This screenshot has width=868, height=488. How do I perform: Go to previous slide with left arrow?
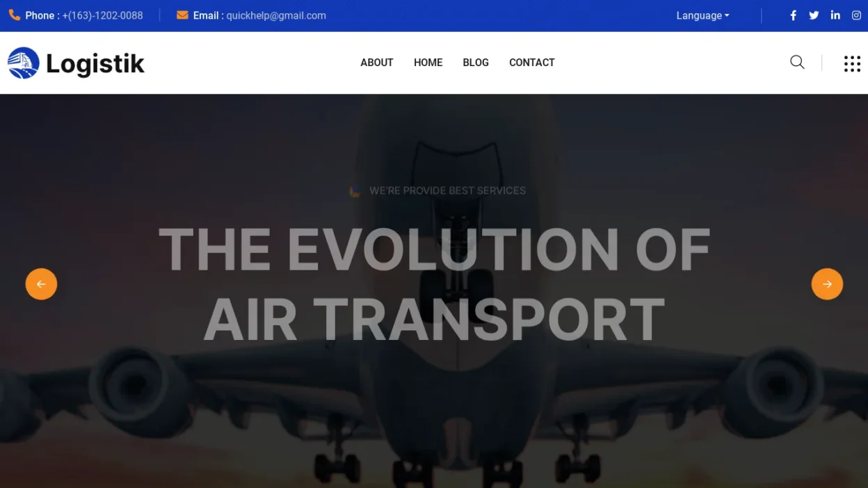(41, 284)
